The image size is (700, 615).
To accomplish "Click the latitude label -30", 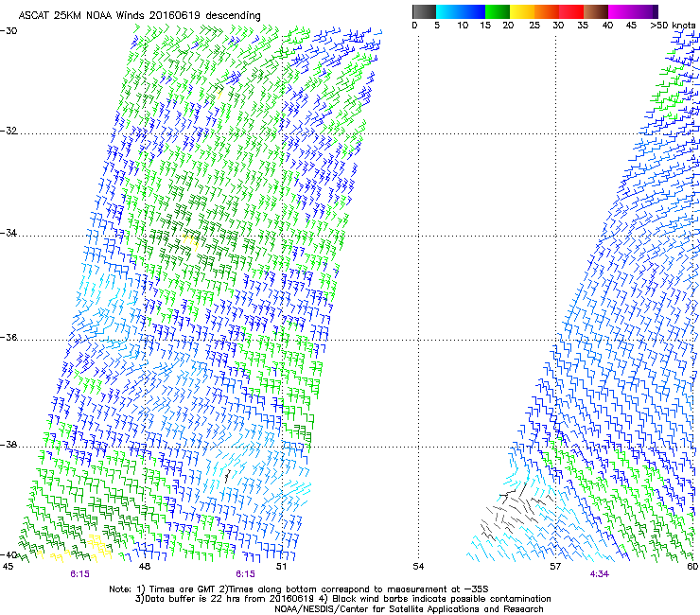I will (x=9, y=31).
